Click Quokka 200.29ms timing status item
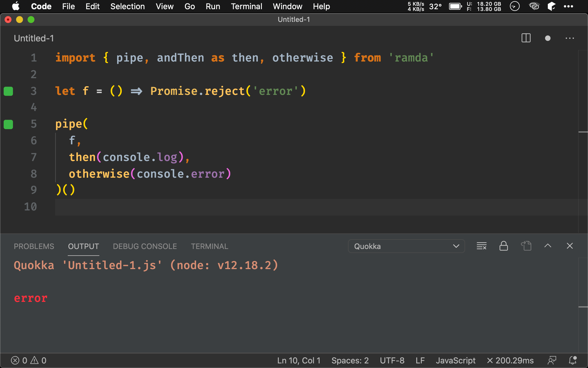588x368 pixels. point(510,361)
